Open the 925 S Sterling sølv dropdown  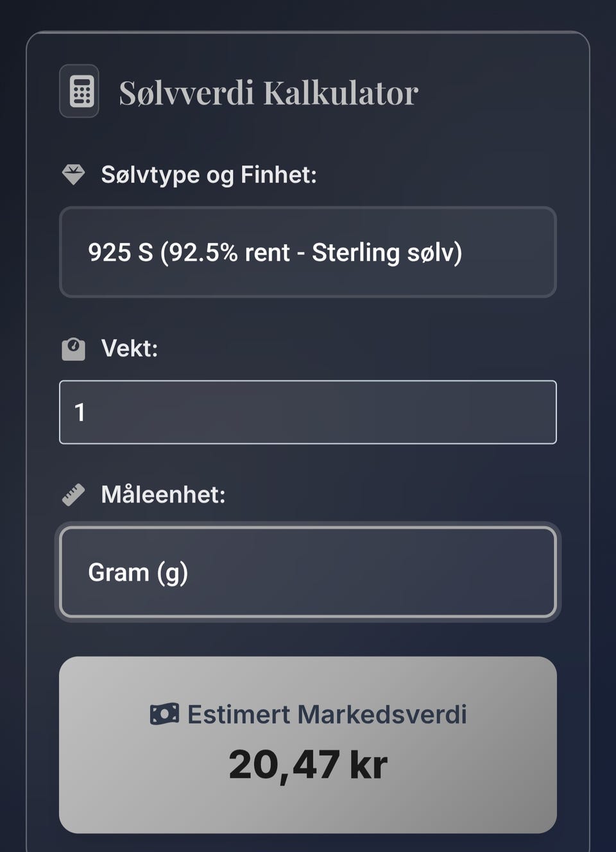tap(307, 252)
